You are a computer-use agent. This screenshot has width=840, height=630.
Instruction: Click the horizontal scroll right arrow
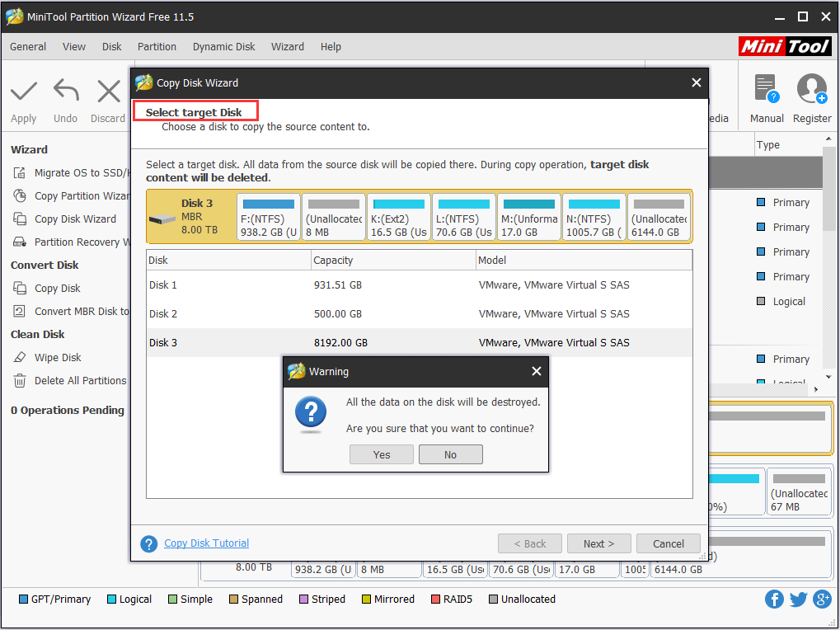(816, 389)
